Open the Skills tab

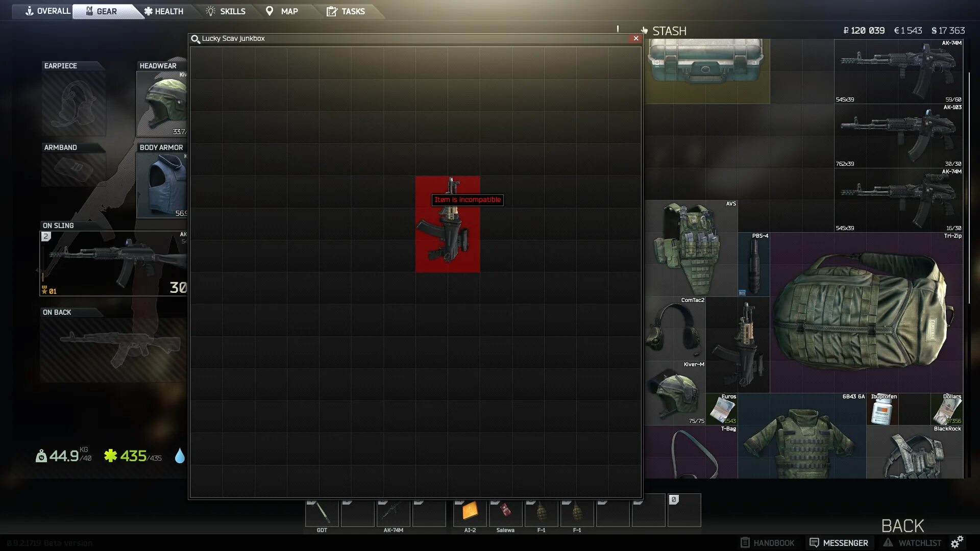point(226,11)
